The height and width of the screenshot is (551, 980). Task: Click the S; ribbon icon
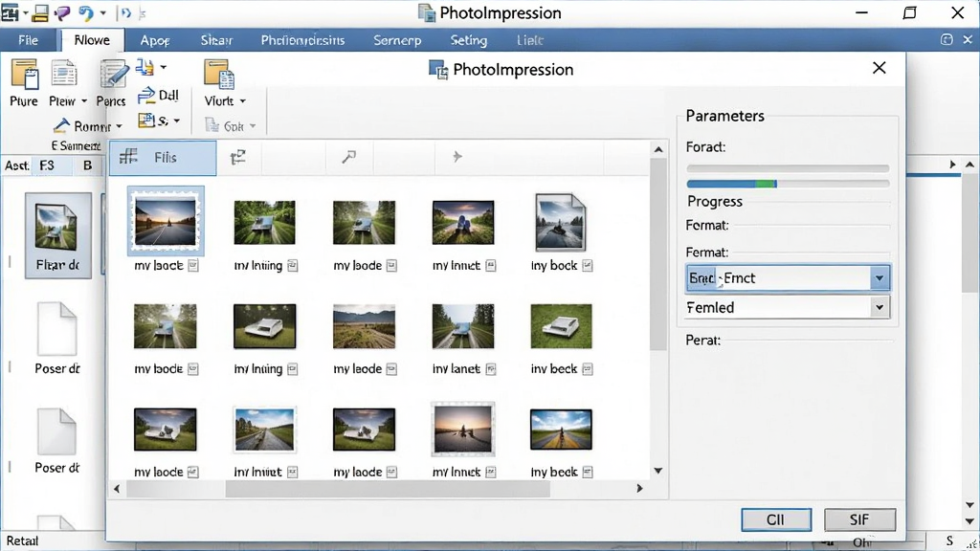146,120
